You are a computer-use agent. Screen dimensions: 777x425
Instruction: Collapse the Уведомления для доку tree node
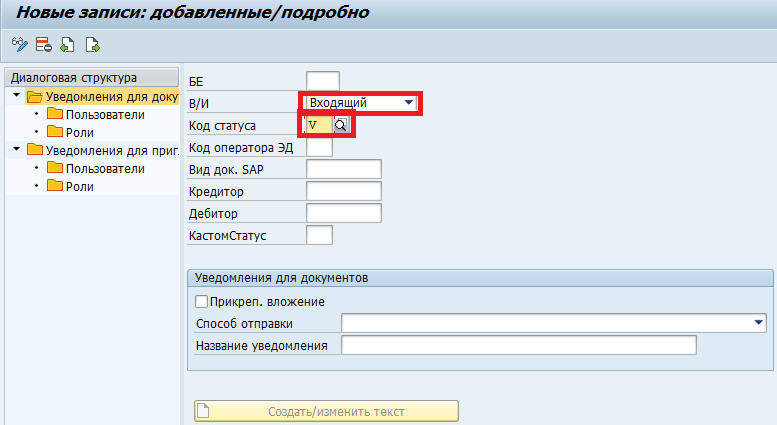(x=16, y=97)
